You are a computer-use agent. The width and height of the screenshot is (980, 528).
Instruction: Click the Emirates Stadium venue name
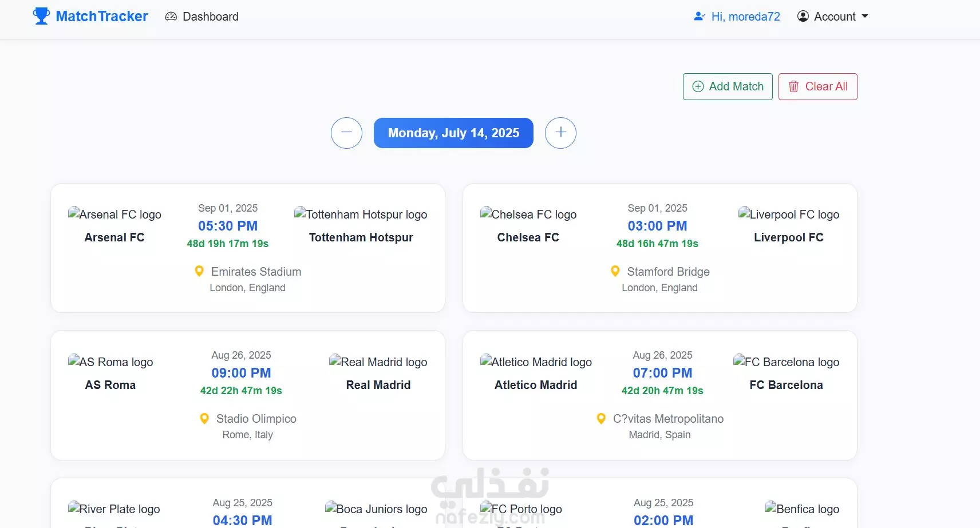pyautogui.click(x=256, y=272)
